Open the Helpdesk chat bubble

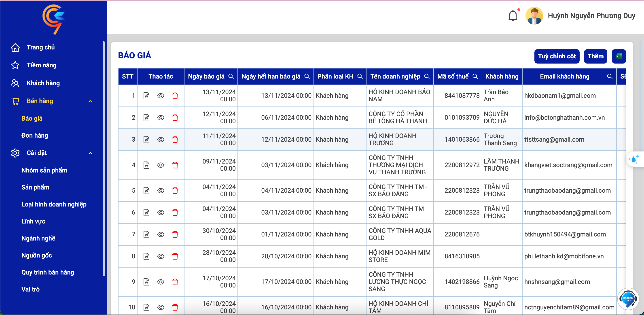point(628,298)
